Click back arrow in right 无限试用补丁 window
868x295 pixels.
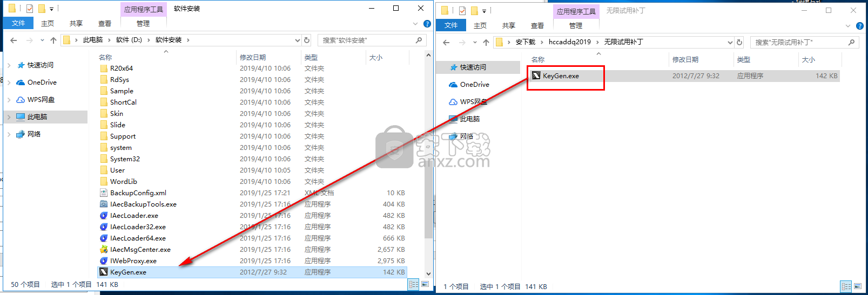click(x=446, y=42)
